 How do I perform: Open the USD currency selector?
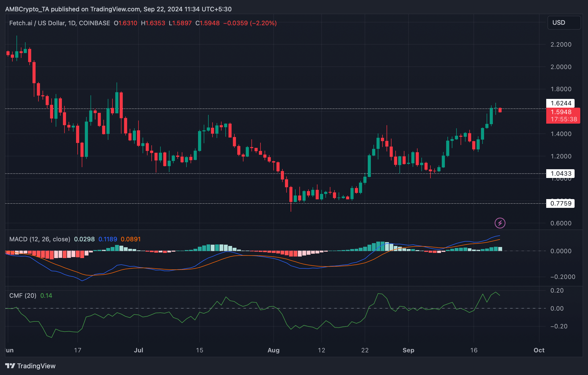coord(564,23)
